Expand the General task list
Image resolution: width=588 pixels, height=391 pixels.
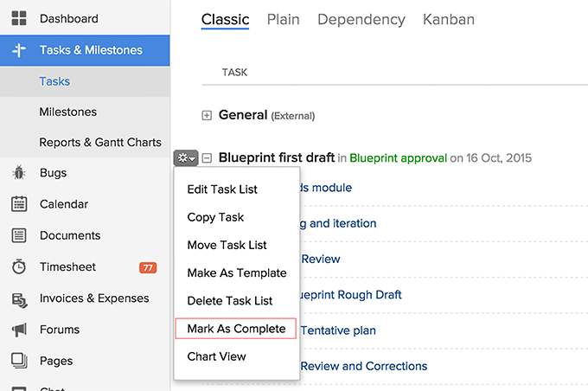[x=207, y=115]
